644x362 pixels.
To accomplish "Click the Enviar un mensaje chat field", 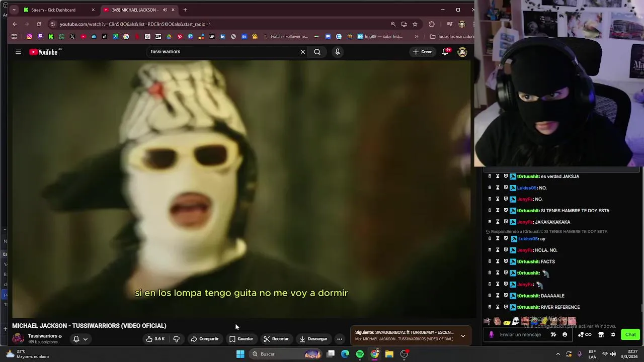I will (x=521, y=335).
